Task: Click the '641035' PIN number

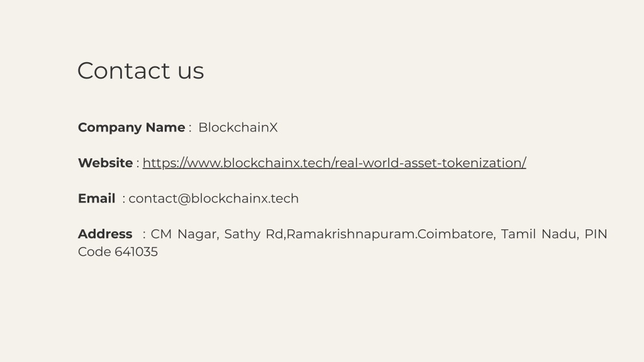Action: tap(136, 252)
